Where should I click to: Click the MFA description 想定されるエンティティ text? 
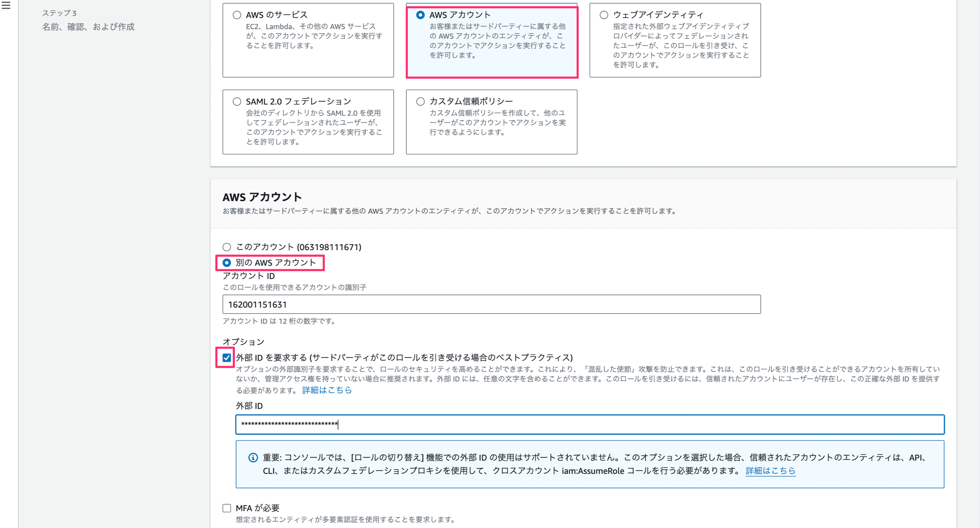[345, 520]
